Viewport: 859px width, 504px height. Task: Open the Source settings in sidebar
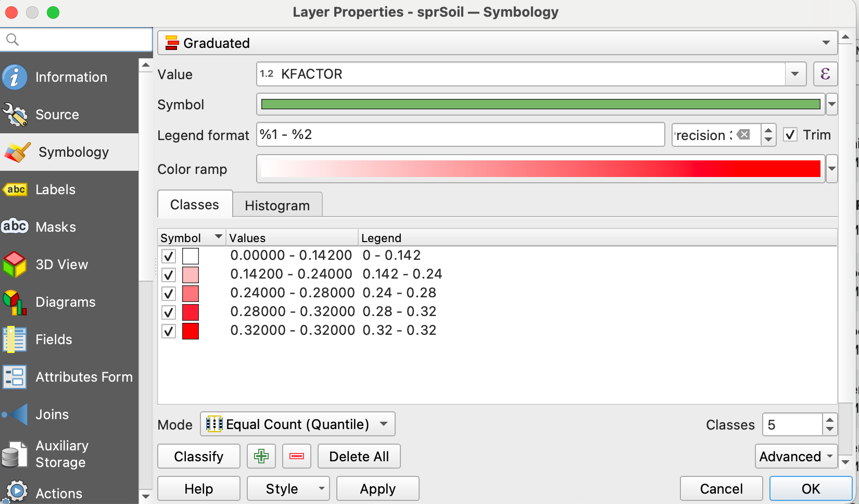[x=57, y=115]
